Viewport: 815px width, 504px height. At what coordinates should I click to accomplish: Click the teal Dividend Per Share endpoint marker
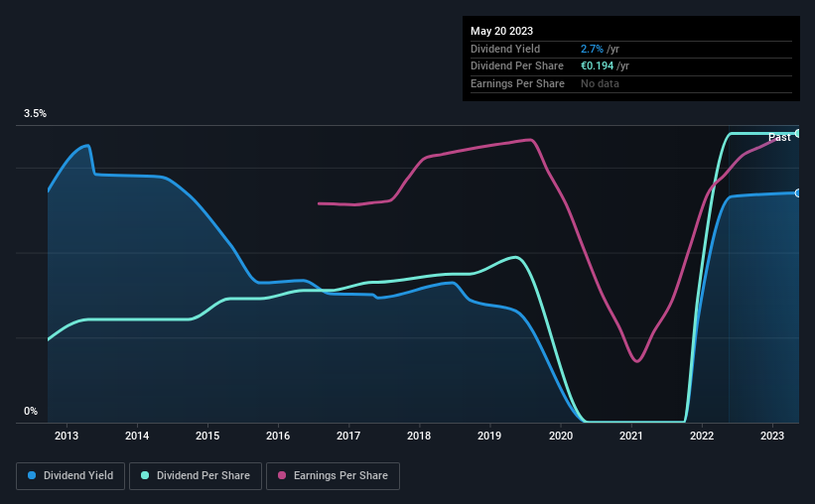[x=798, y=134]
